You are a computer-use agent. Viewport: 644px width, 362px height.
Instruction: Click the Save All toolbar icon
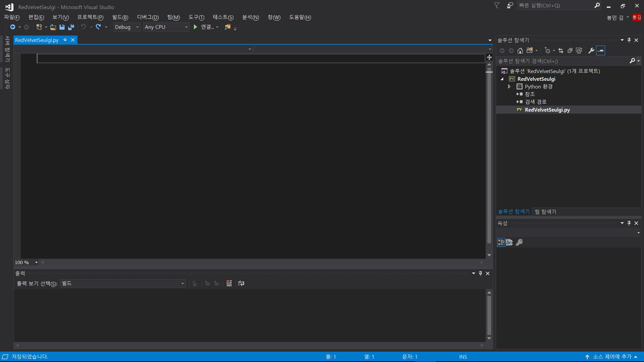71,27
